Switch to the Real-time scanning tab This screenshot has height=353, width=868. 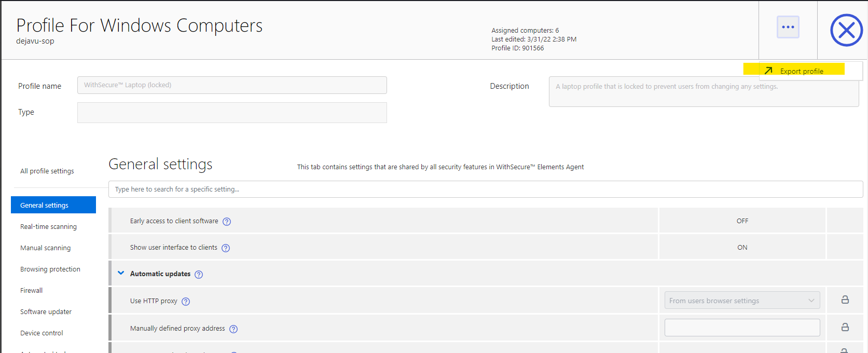[x=48, y=226]
